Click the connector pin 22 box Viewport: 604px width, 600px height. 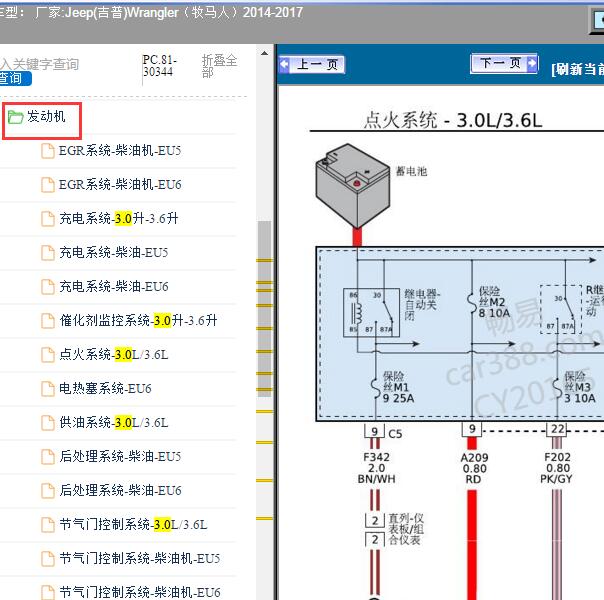pyautogui.click(x=557, y=429)
